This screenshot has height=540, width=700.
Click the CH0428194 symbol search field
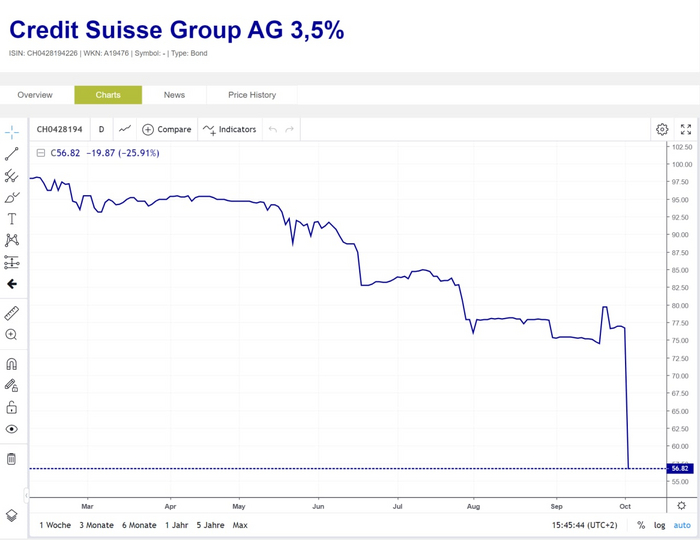pos(60,129)
